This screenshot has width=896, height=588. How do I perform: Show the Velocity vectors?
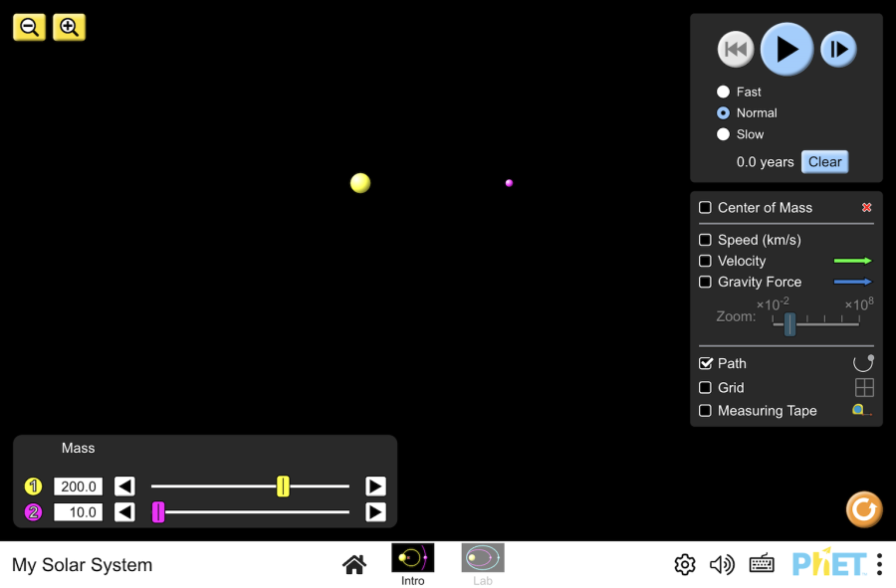[x=705, y=261]
